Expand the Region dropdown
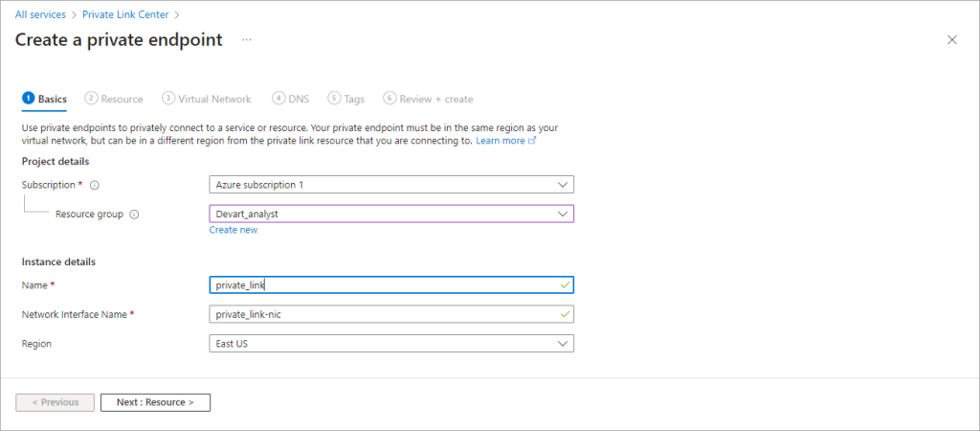 pyautogui.click(x=391, y=344)
